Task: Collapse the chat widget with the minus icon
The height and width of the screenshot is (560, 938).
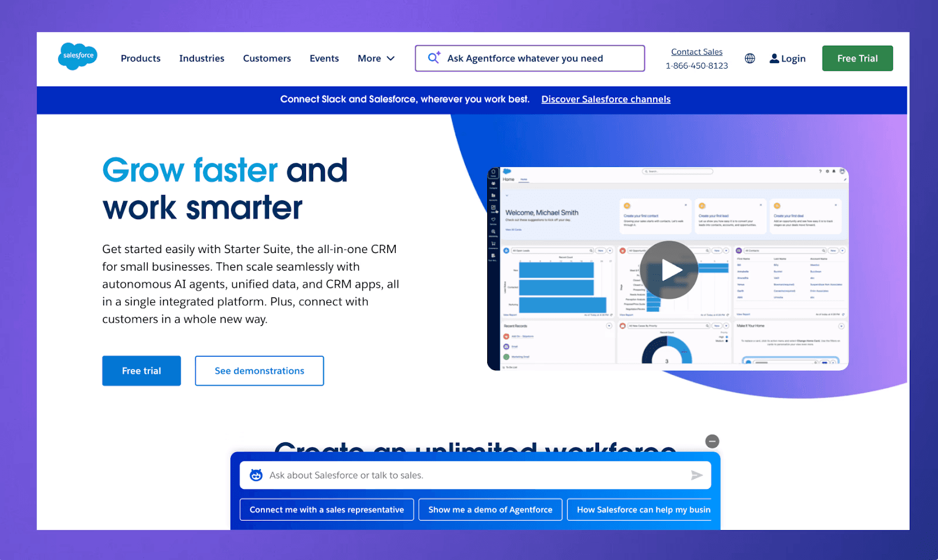Action: (712, 442)
